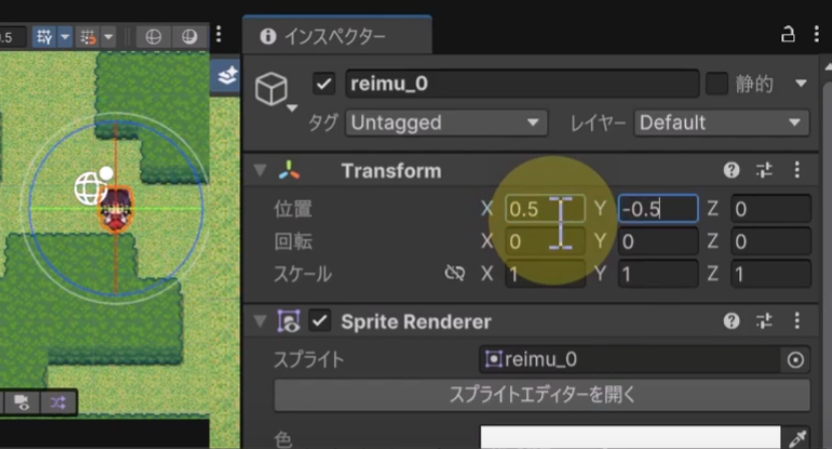This screenshot has width=832, height=449.
Task: Collapse the Sprite Renderer foldout
Action: [x=260, y=321]
